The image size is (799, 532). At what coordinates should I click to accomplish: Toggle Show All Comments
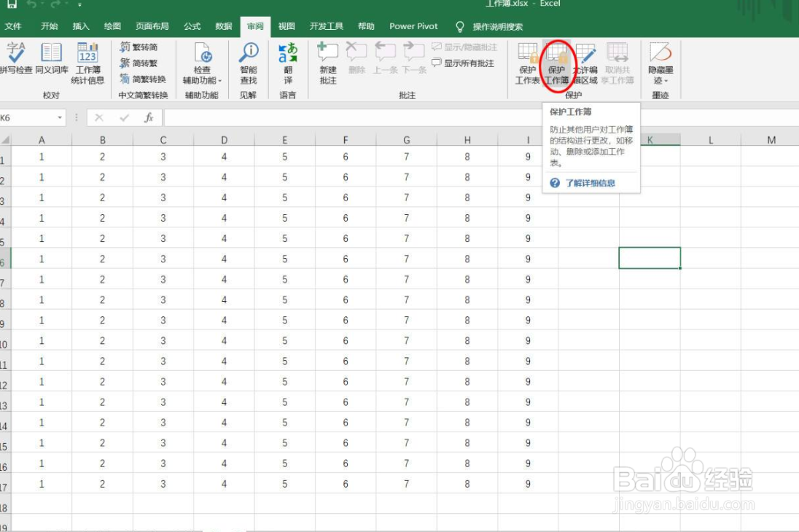(x=463, y=63)
